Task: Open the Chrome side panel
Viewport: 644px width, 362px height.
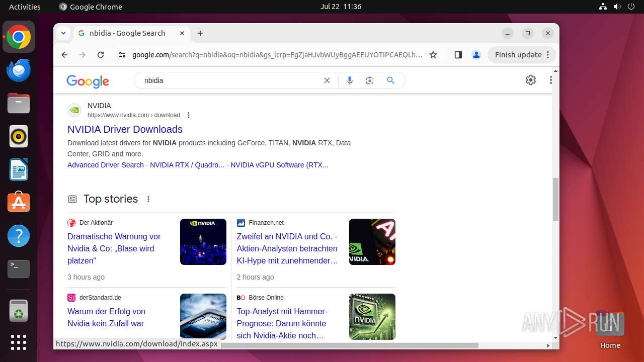Action: pos(458,55)
